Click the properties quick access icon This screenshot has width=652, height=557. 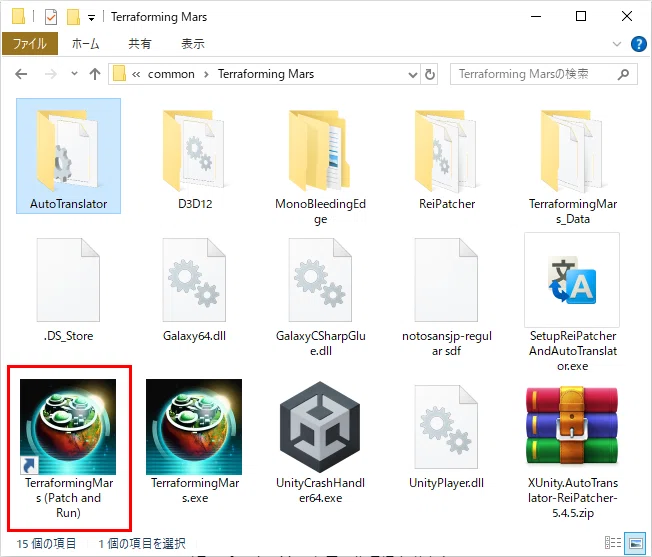[x=51, y=17]
